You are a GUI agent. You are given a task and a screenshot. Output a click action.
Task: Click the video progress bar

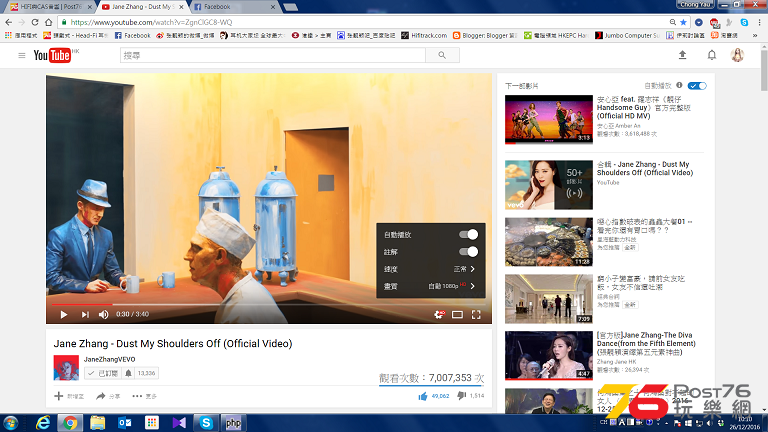click(x=269, y=305)
